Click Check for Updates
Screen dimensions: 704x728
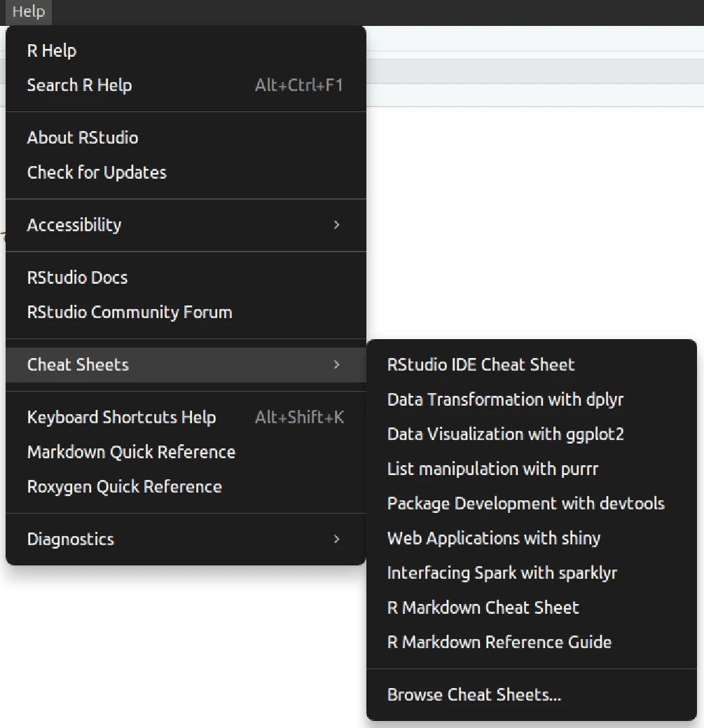click(x=186, y=172)
